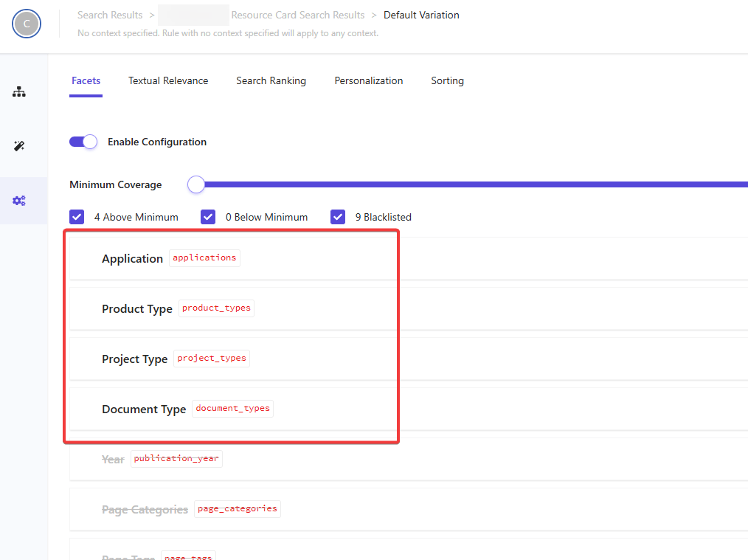Switch to the Textual Relevance tab
Screen dimensions: 748x560
tap(168, 81)
